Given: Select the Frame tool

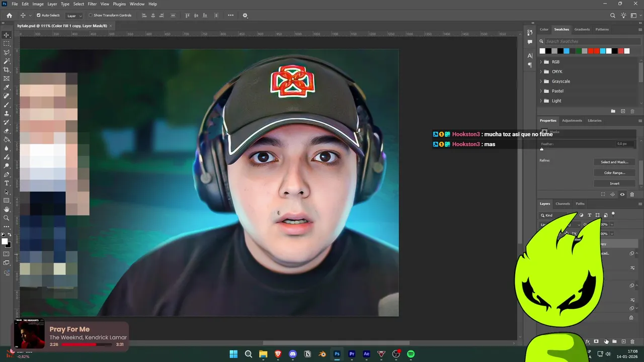Looking at the screenshot, I should point(7,78).
